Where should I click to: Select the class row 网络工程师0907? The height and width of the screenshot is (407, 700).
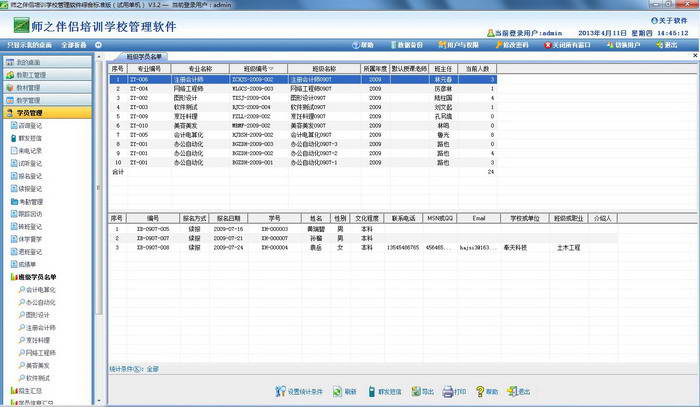pyautogui.click(x=303, y=89)
